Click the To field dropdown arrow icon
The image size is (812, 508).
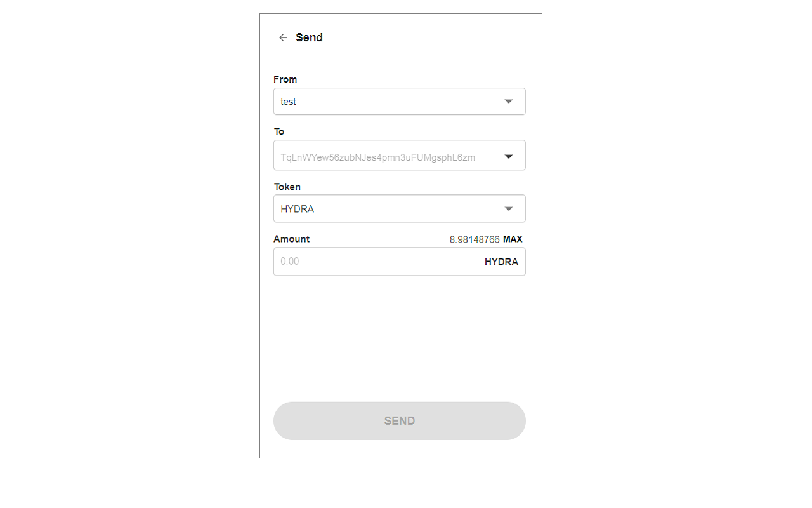point(508,155)
